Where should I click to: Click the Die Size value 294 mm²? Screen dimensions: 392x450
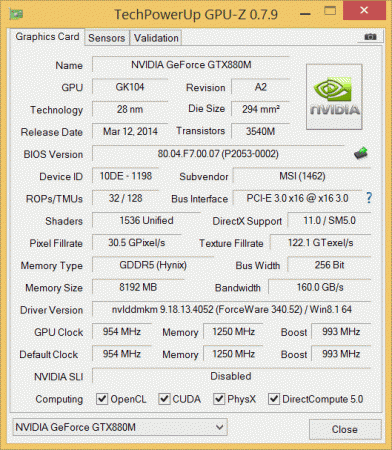[260, 109]
